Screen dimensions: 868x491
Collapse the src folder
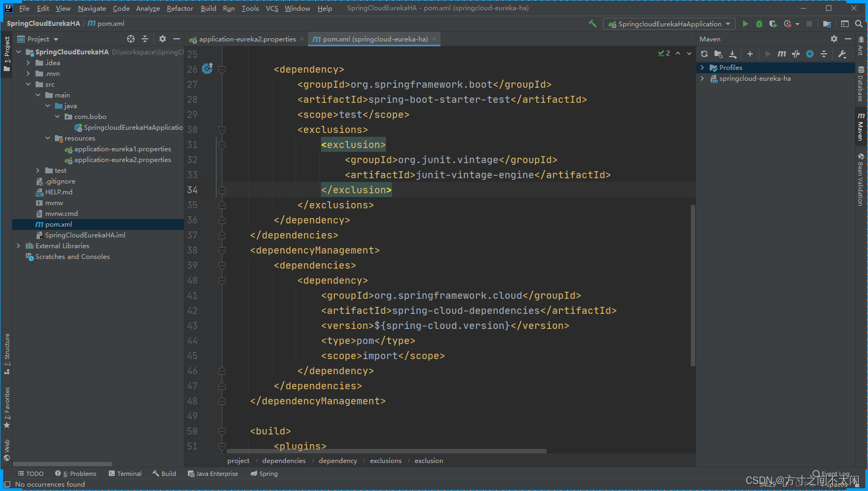click(29, 85)
